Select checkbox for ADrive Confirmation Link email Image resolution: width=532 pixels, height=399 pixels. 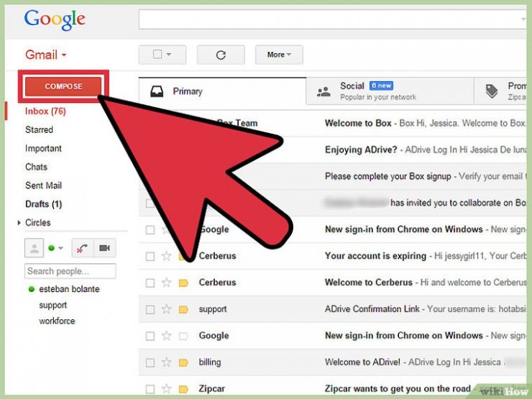[150, 309]
